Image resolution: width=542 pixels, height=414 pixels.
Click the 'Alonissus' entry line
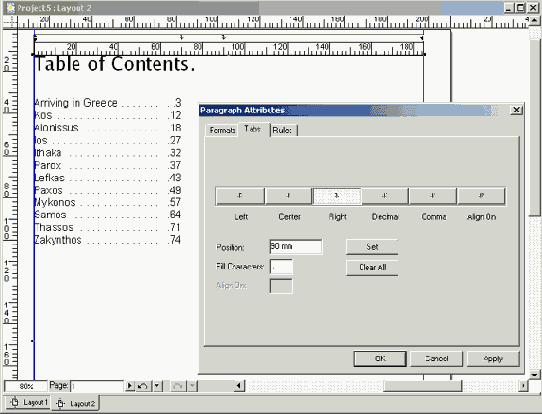108,128
